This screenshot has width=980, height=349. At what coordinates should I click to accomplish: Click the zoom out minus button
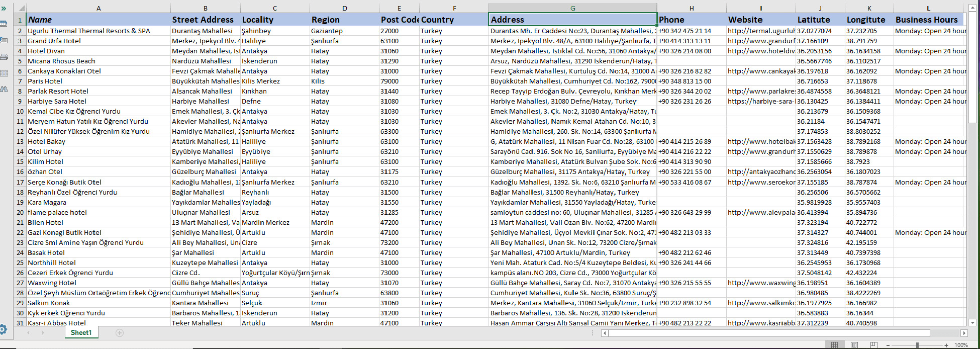(x=888, y=345)
